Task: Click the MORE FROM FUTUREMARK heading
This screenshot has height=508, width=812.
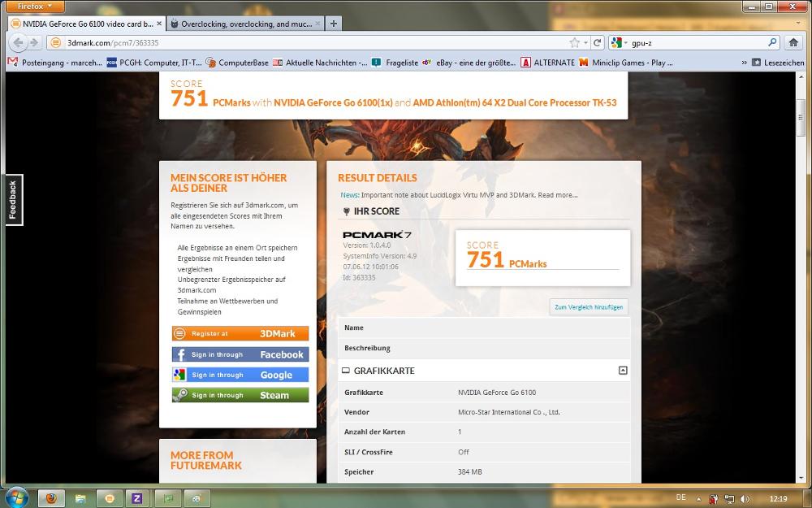Action: 206,460
